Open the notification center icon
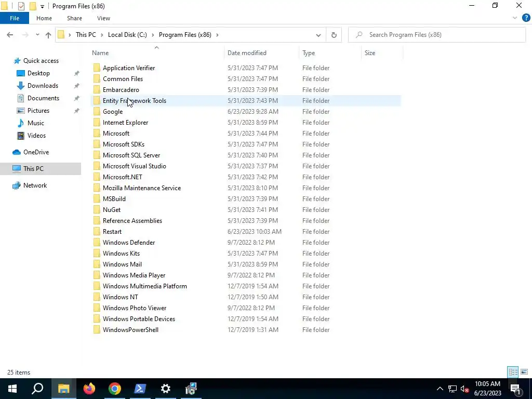The width and height of the screenshot is (532, 399). [515, 389]
